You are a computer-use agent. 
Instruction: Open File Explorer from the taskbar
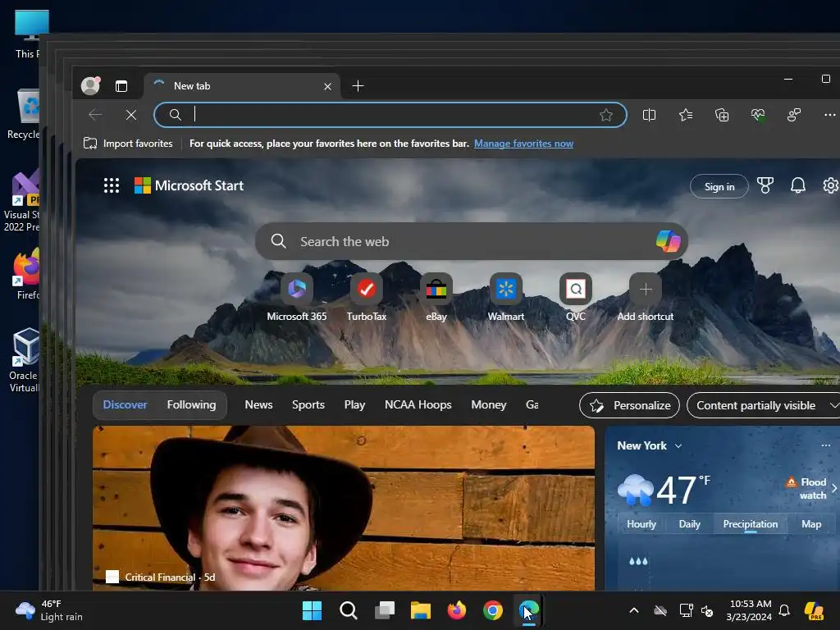coord(421,610)
